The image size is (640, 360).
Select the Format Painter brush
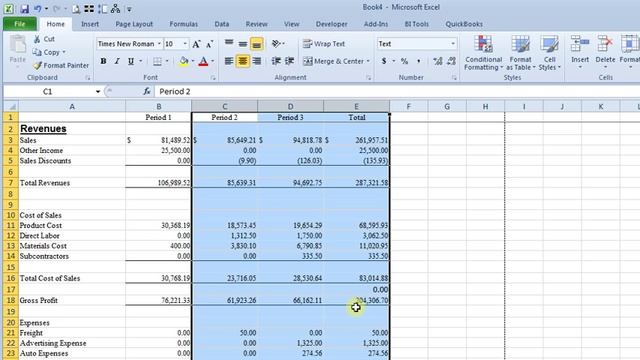[x=38, y=65]
